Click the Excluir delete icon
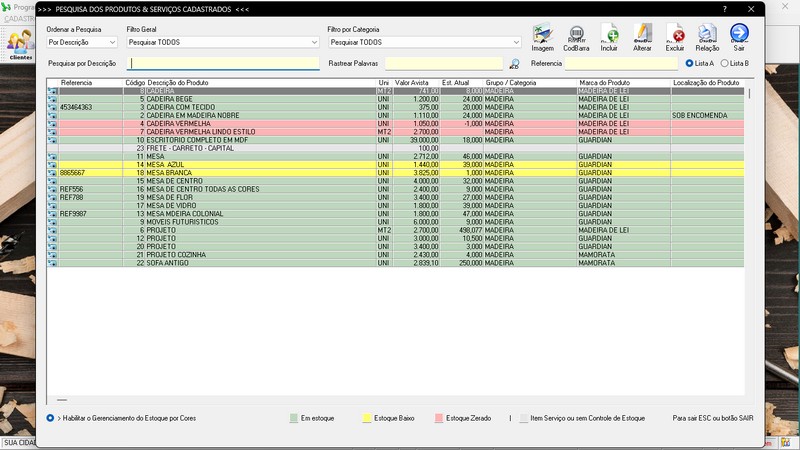The image size is (800, 450). [674, 37]
